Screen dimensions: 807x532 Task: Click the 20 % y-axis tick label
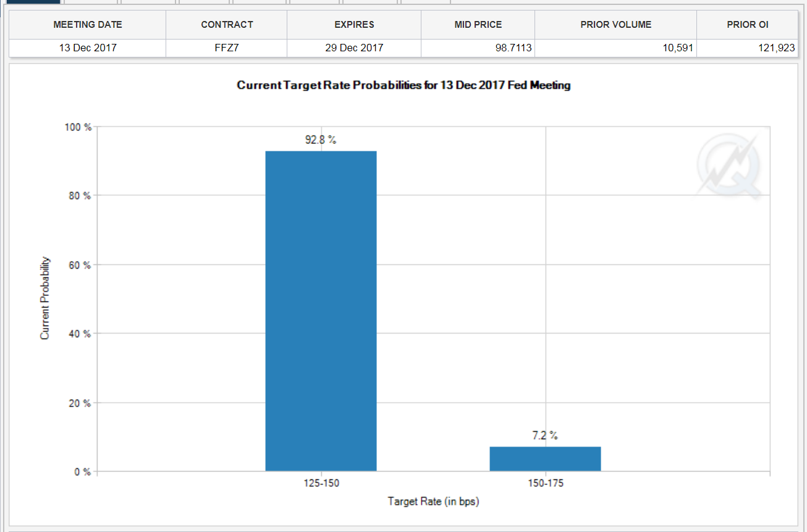pos(80,403)
